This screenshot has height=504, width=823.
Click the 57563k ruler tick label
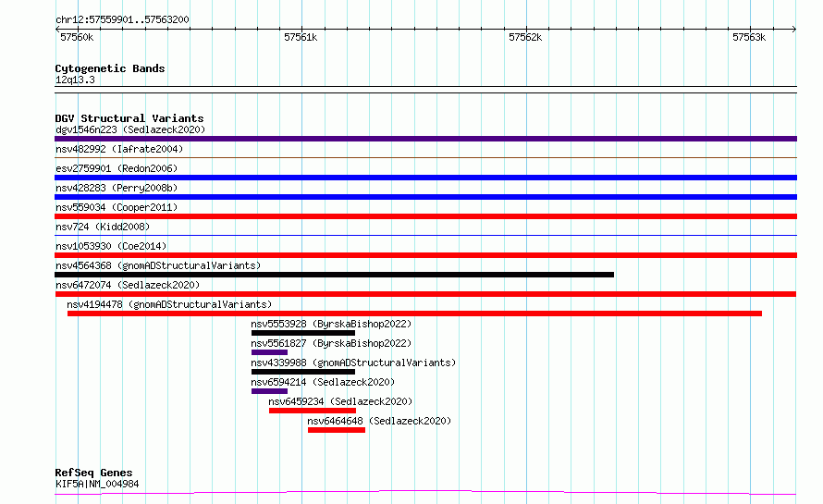(749, 37)
